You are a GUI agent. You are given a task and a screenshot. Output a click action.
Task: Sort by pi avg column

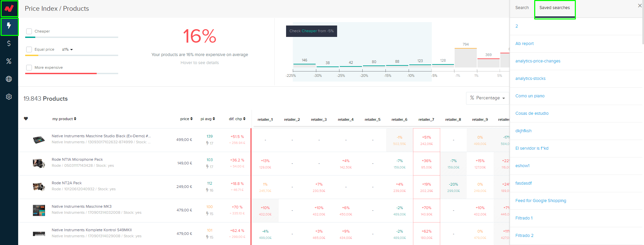[x=208, y=119]
